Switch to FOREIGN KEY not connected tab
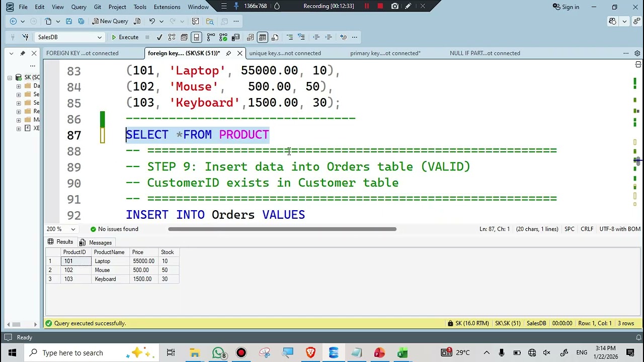This screenshot has width=644, height=362. tap(82, 53)
